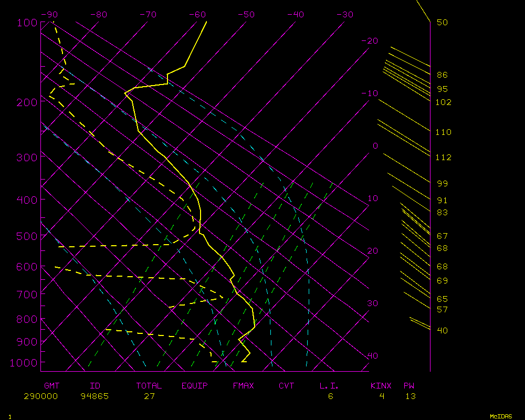Select the wind speed value 112
This screenshot has width=525, height=420.
[443, 157]
